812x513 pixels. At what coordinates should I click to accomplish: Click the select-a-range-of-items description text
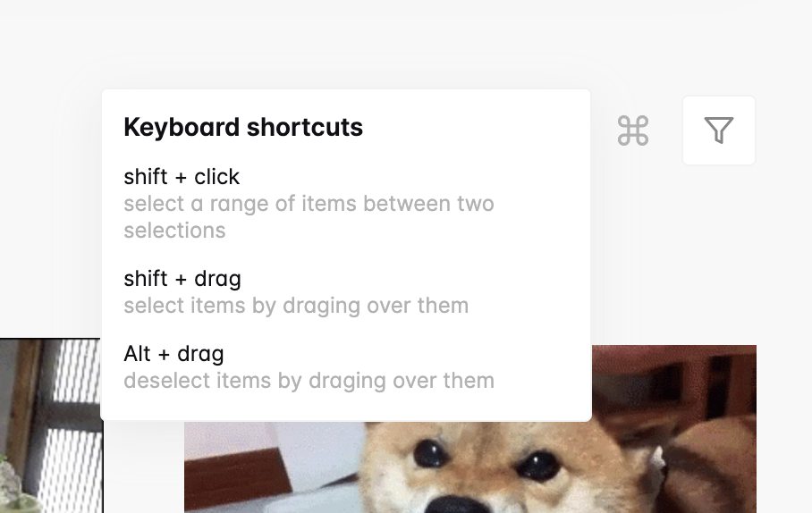(x=309, y=217)
